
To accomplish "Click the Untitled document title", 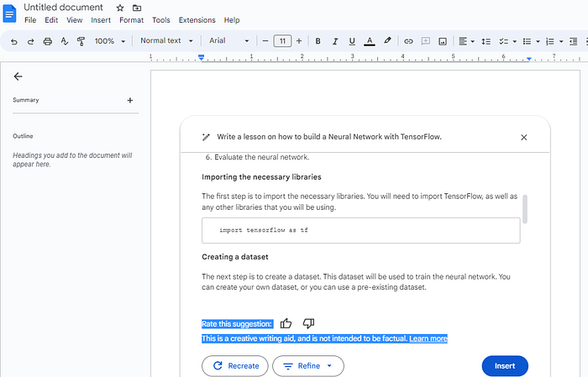I will pos(63,8).
